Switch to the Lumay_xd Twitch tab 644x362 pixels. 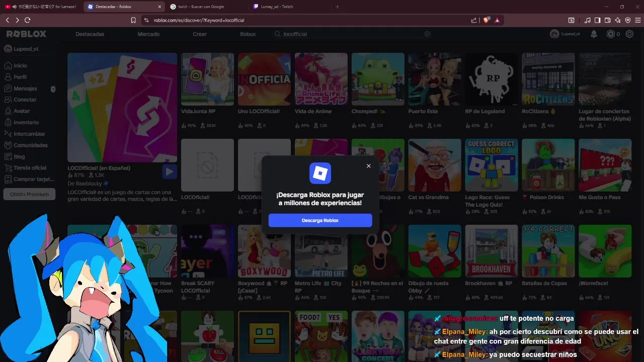pos(289,7)
